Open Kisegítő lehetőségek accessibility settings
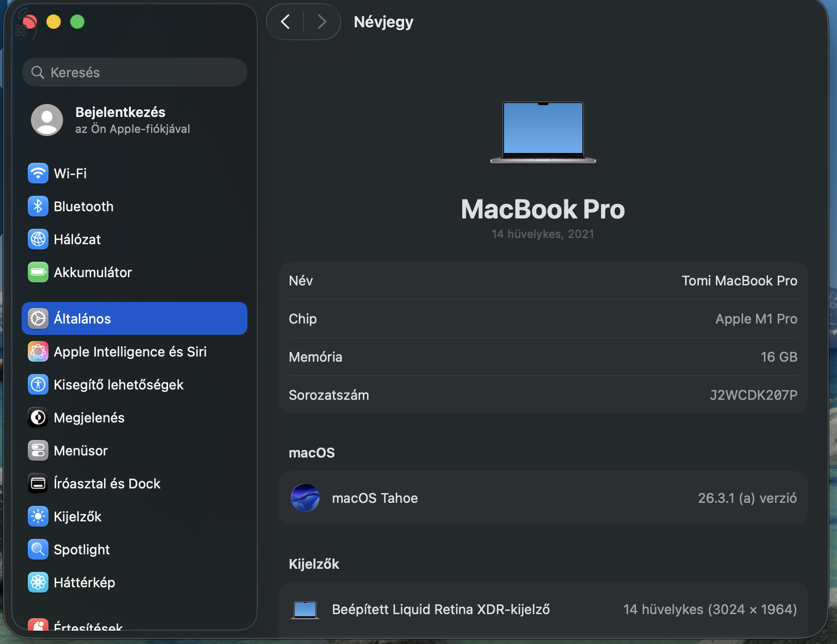Viewport: 837px width, 644px height. 38,384
